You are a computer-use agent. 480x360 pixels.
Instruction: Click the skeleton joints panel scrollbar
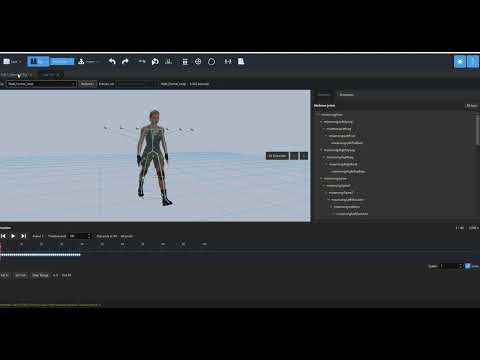[477, 130]
